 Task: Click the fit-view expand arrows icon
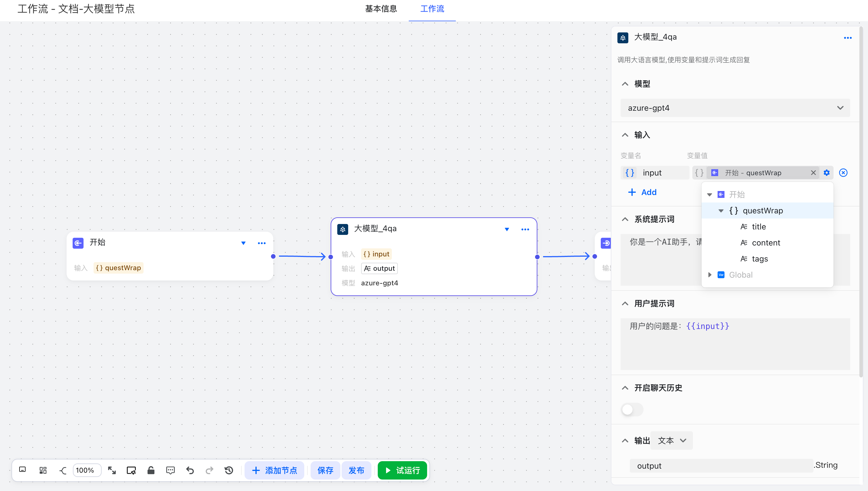[112, 470]
